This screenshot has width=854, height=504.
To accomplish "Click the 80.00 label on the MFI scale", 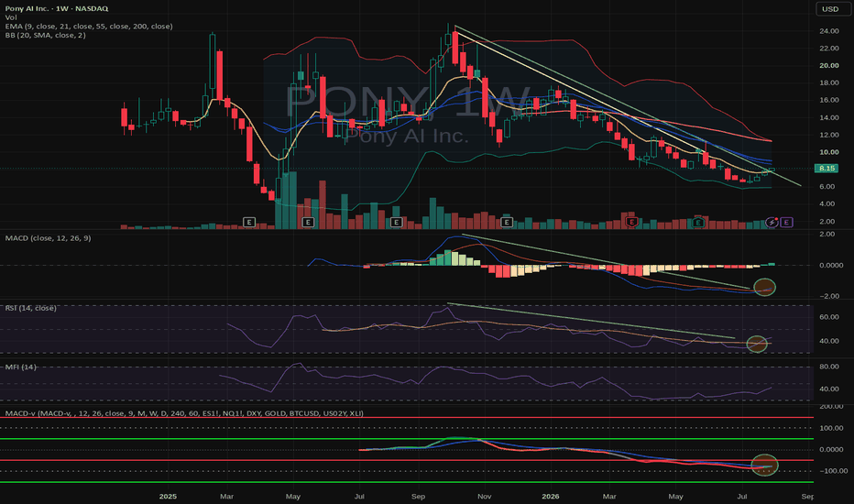I will pyautogui.click(x=829, y=367).
